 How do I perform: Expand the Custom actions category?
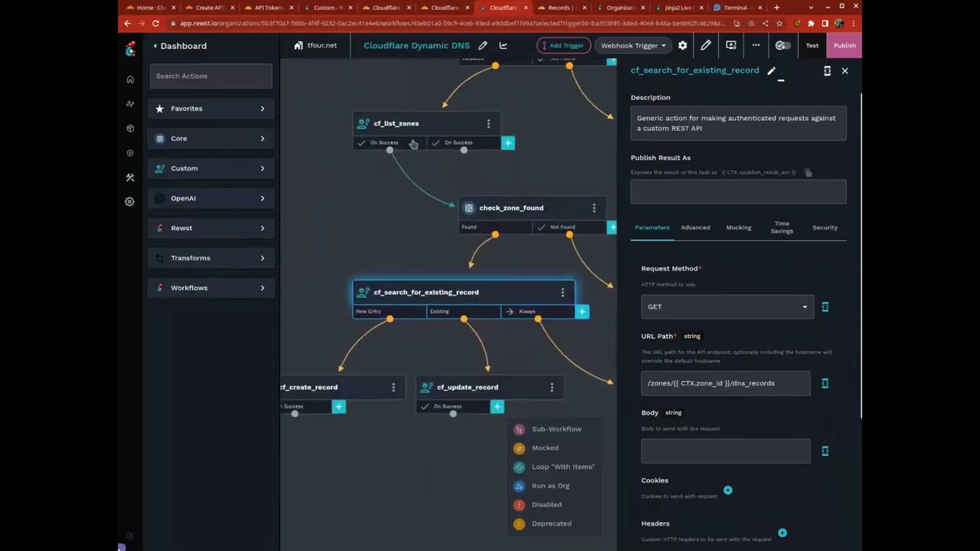pyautogui.click(x=211, y=168)
